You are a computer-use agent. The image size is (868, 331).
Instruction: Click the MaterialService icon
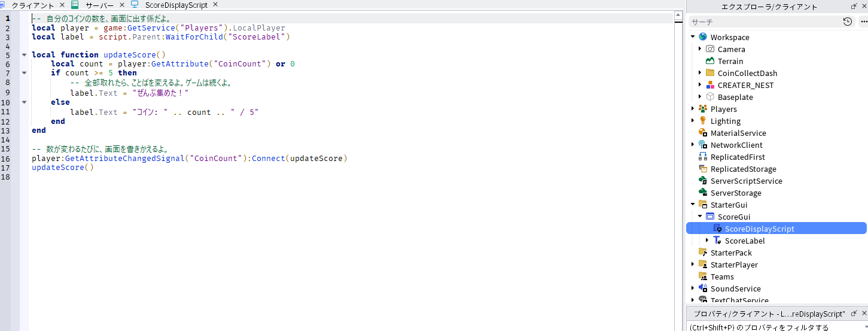(x=702, y=133)
